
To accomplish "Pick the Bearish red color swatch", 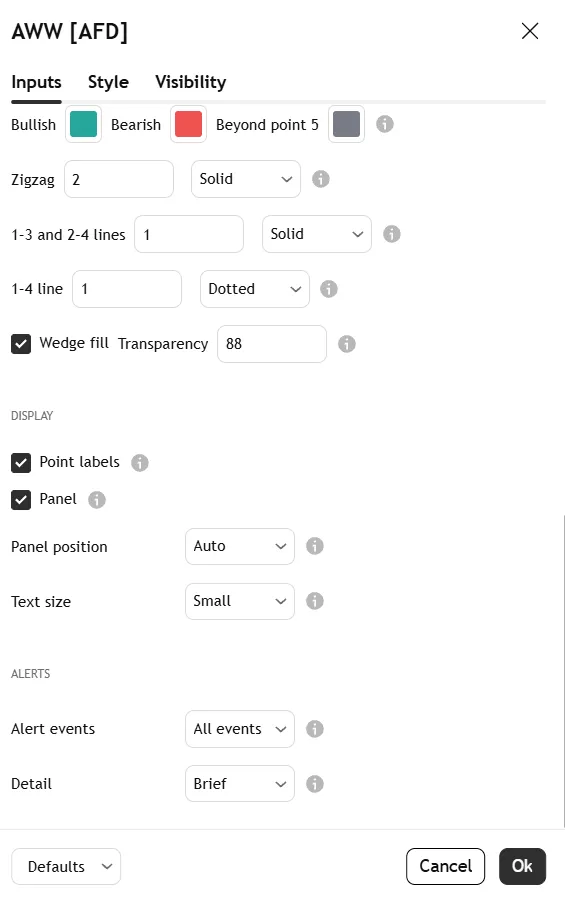I will 188,124.
